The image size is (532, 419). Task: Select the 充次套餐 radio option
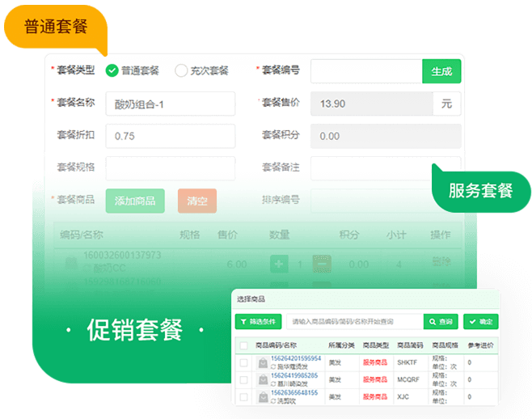[181, 70]
